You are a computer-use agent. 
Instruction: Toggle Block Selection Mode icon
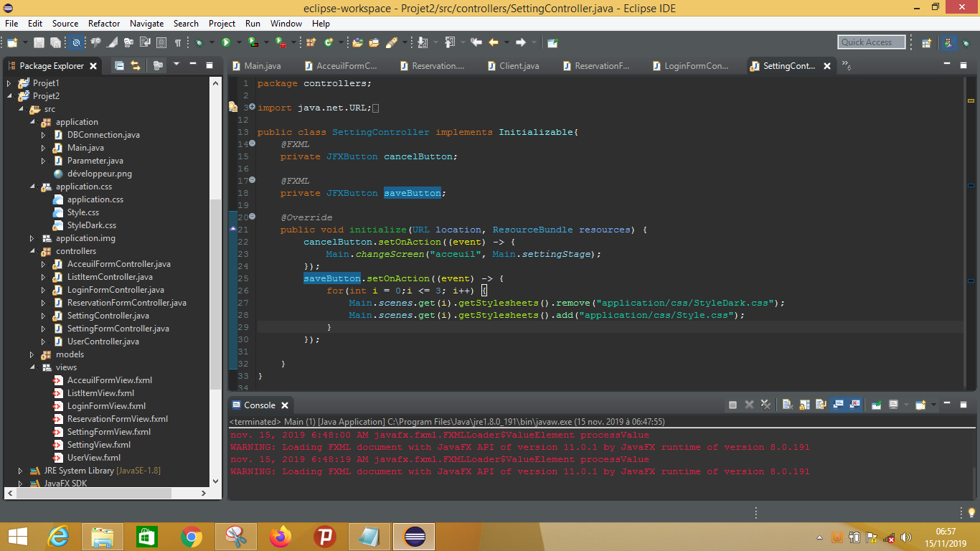click(x=161, y=42)
